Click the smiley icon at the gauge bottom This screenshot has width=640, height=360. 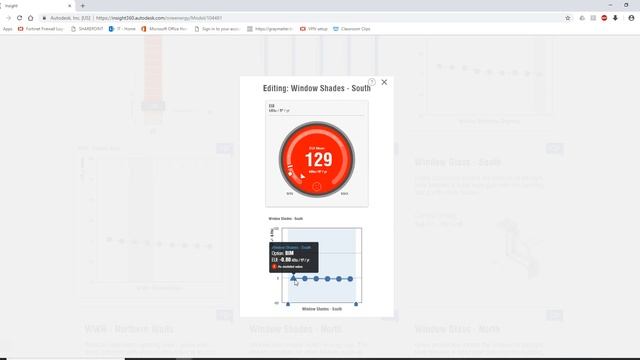point(317,187)
